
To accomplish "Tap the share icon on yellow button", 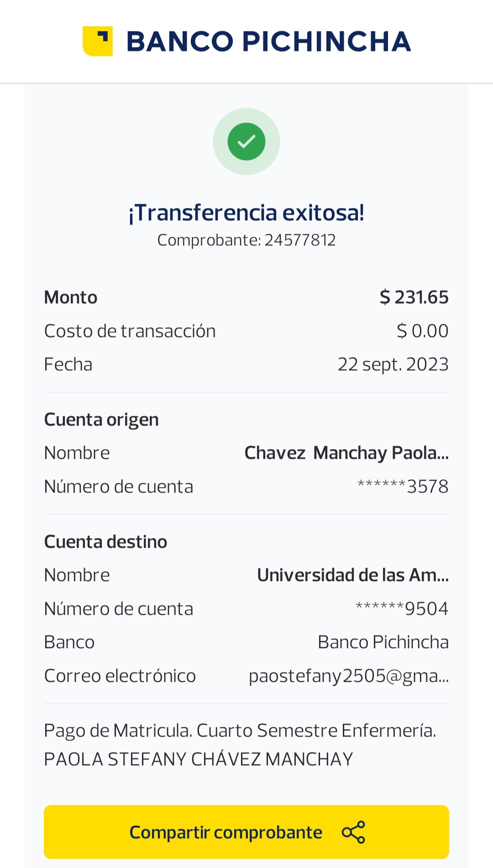I will [x=353, y=832].
